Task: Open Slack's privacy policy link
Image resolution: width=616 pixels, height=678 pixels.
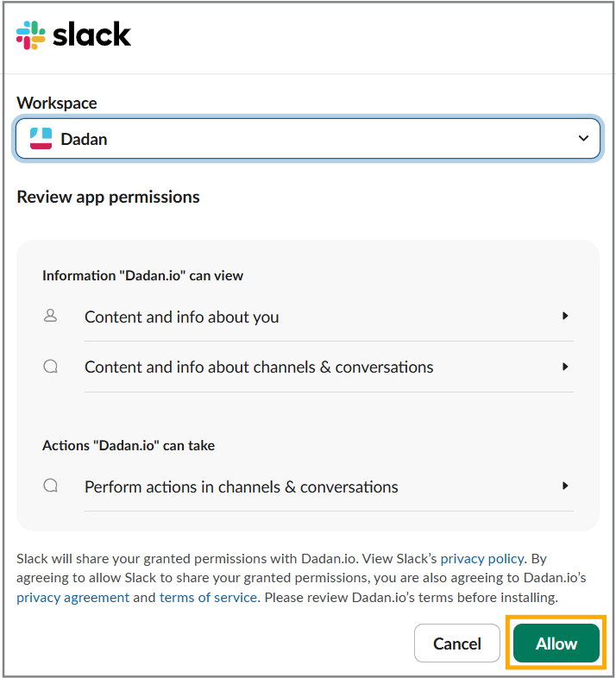Action: click(481, 559)
